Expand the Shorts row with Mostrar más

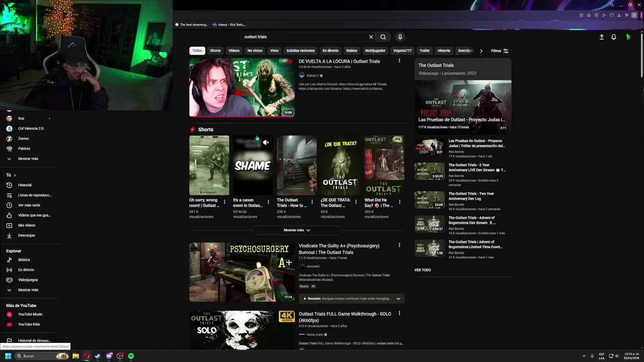tap(297, 230)
